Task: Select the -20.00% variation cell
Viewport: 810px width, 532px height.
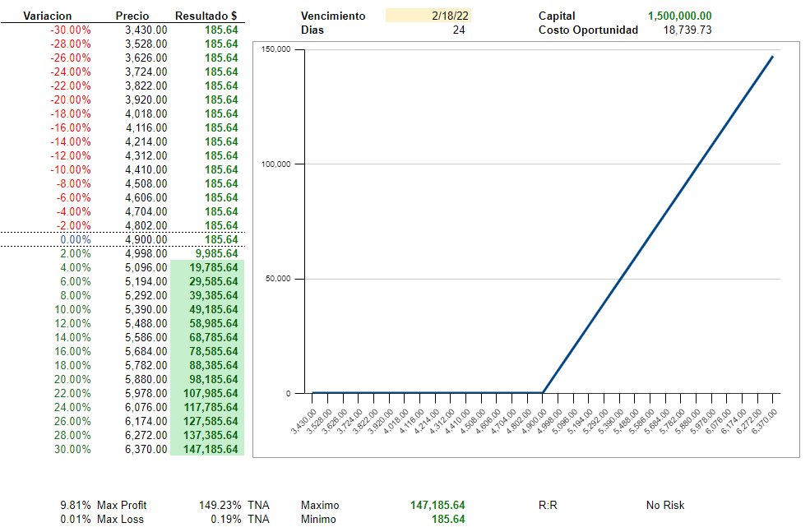Action: pyautogui.click(x=70, y=99)
